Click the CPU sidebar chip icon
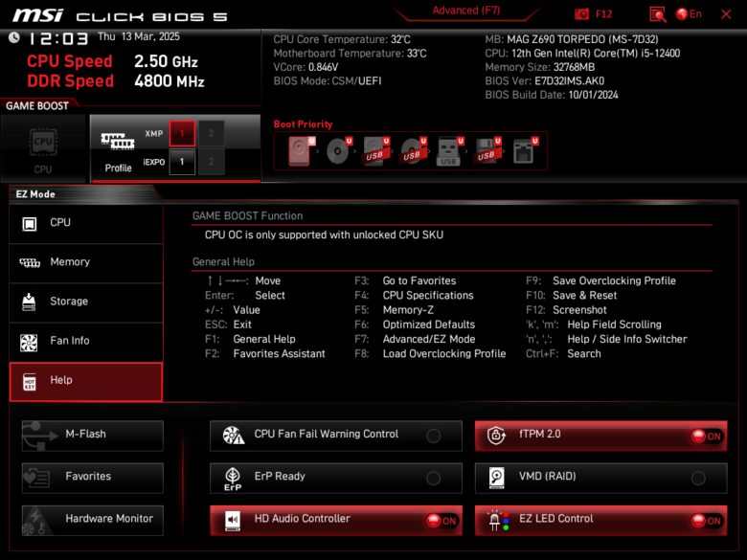747x560 pixels. click(30, 223)
